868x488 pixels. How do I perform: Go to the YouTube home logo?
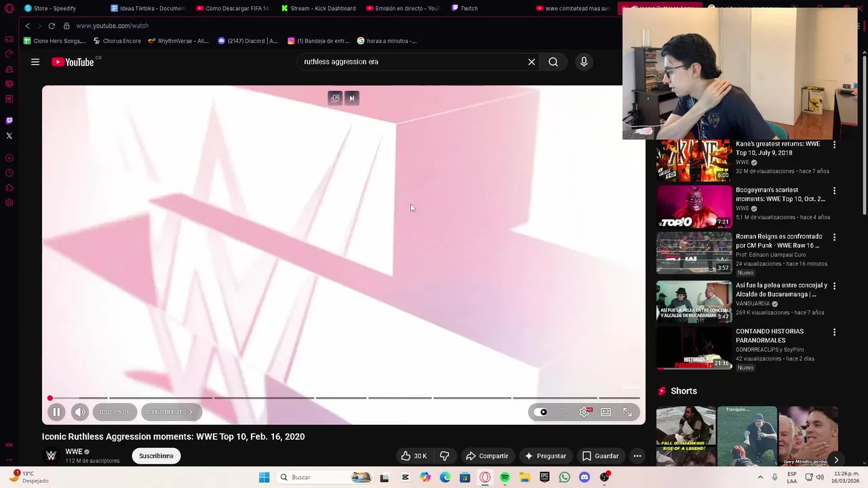pyautogui.click(x=73, y=62)
